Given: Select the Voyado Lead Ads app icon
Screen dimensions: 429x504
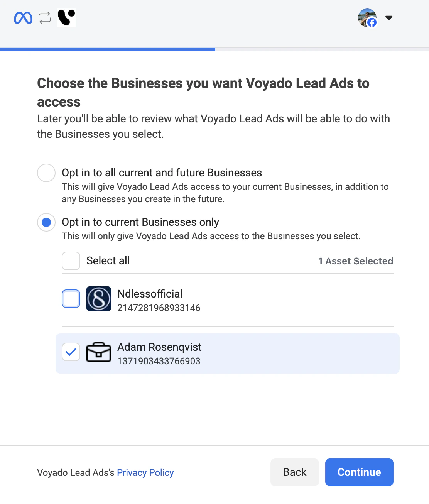Looking at the screenshot, I should (66, 17).
